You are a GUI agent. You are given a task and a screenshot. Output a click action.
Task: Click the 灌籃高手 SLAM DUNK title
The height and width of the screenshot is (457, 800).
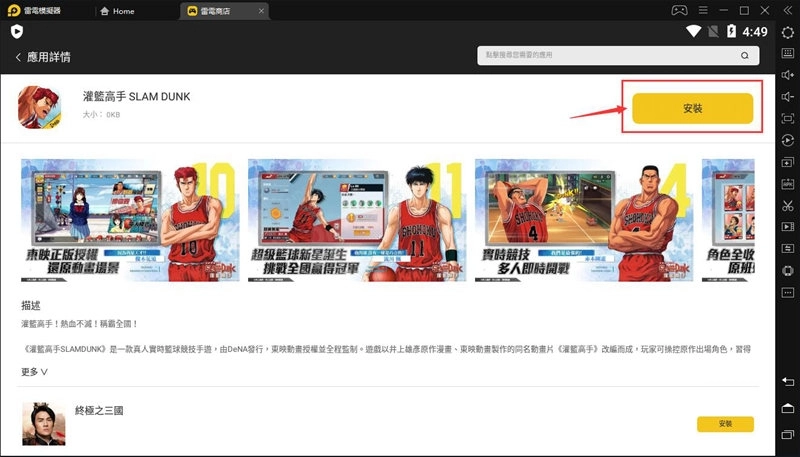tap(136, 96)
